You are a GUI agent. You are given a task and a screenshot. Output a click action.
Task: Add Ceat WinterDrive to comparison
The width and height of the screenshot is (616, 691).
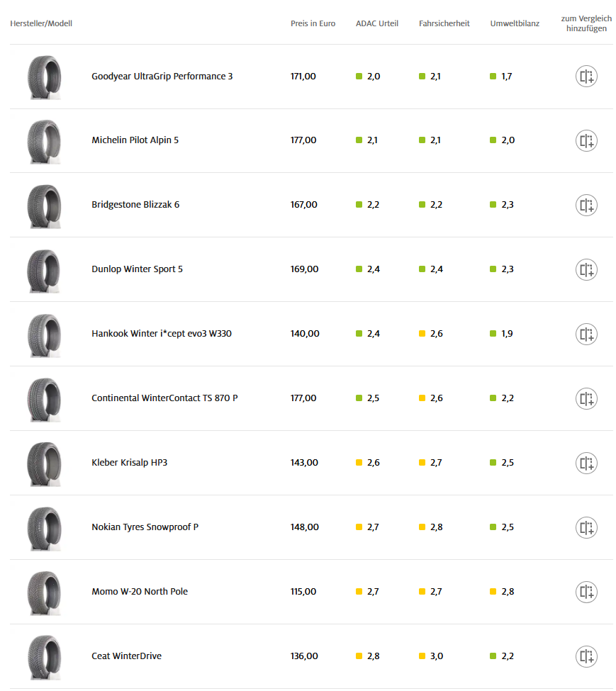coord(586,656)
